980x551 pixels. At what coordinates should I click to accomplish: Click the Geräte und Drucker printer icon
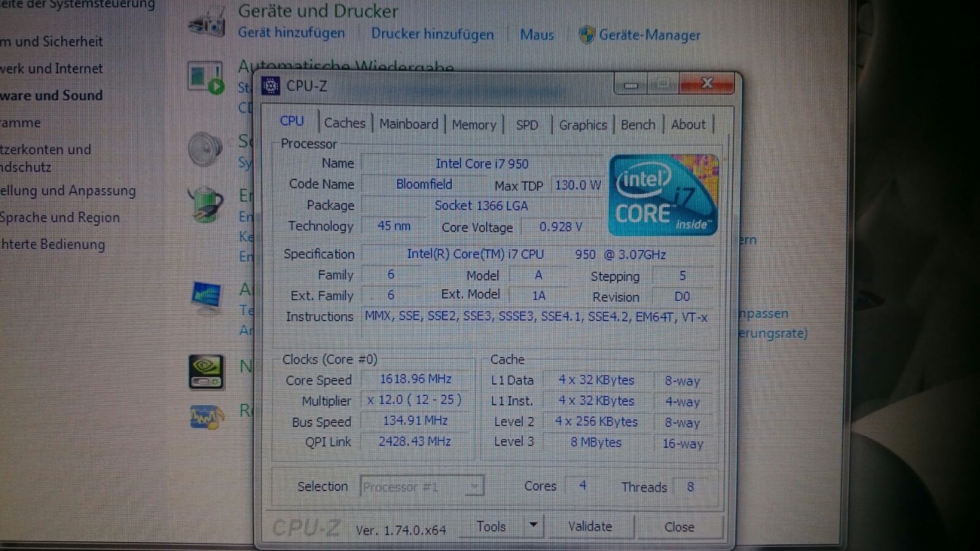(x=207, y=23)
